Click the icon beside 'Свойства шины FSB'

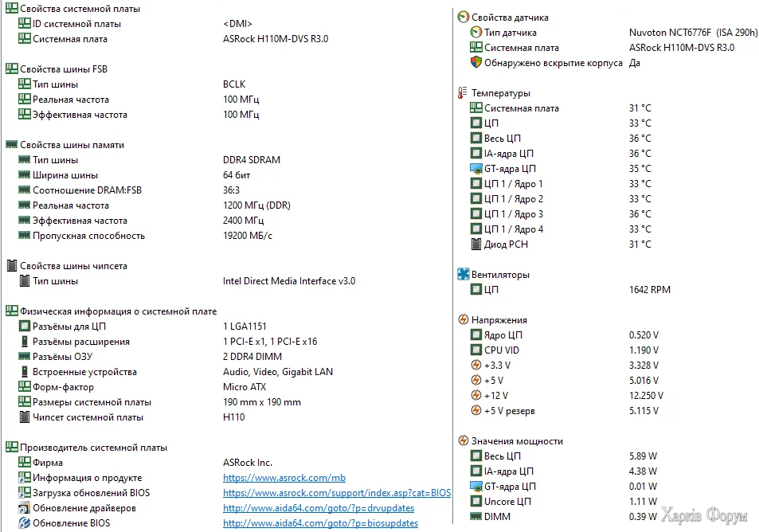(x=12, y=68)
